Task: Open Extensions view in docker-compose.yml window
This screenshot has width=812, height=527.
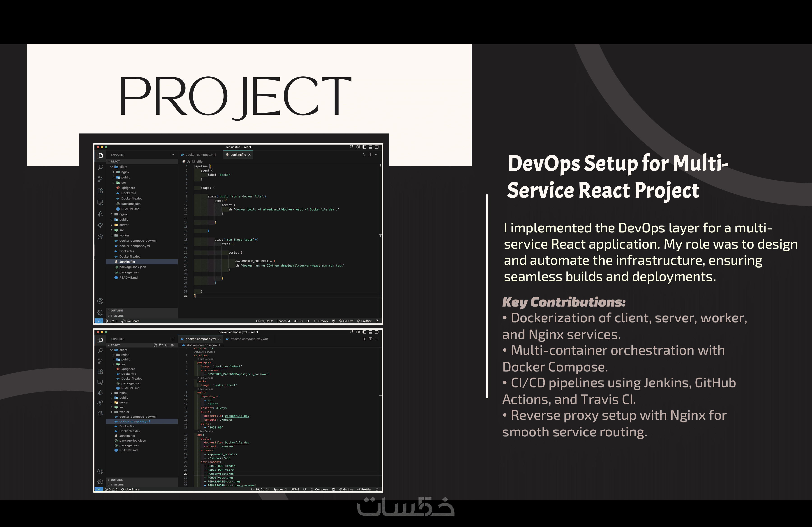Action: (x=100, y=371)
